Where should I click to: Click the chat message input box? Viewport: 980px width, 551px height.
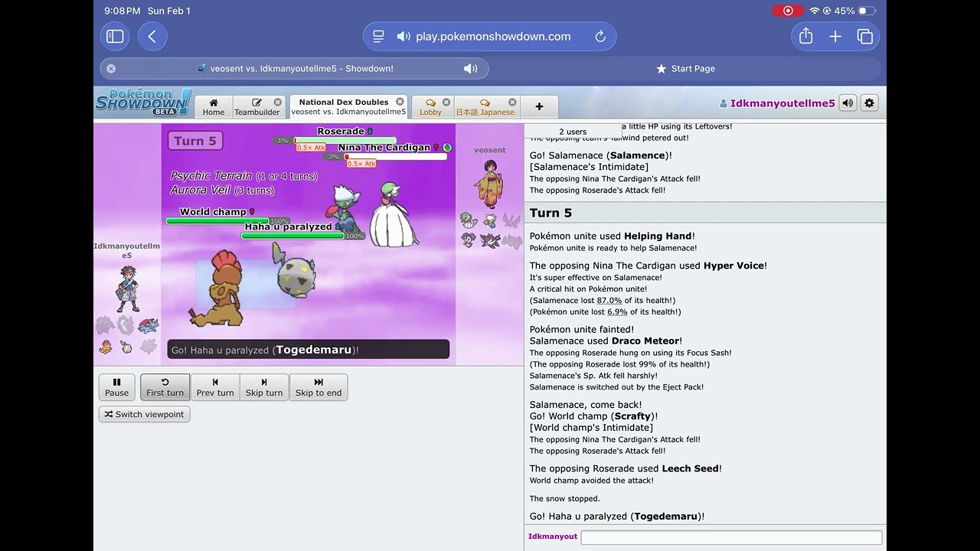tap(731, 537)
